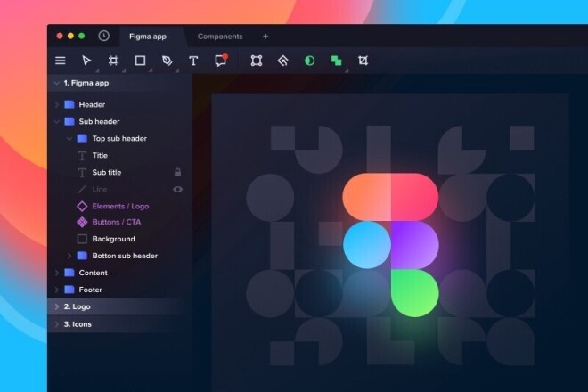The image size is (588, 392).
Task: Collapse the Top sub header chevron
Action: (69, 138)
